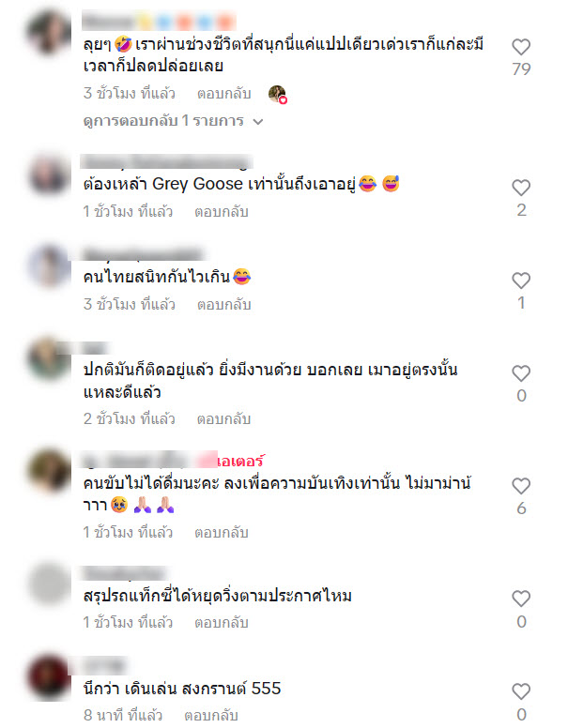Open the dark red avatar of last commenter
The height and width of the screenshot is (728, 568).
pyautogui.click(x=48, y=677)
